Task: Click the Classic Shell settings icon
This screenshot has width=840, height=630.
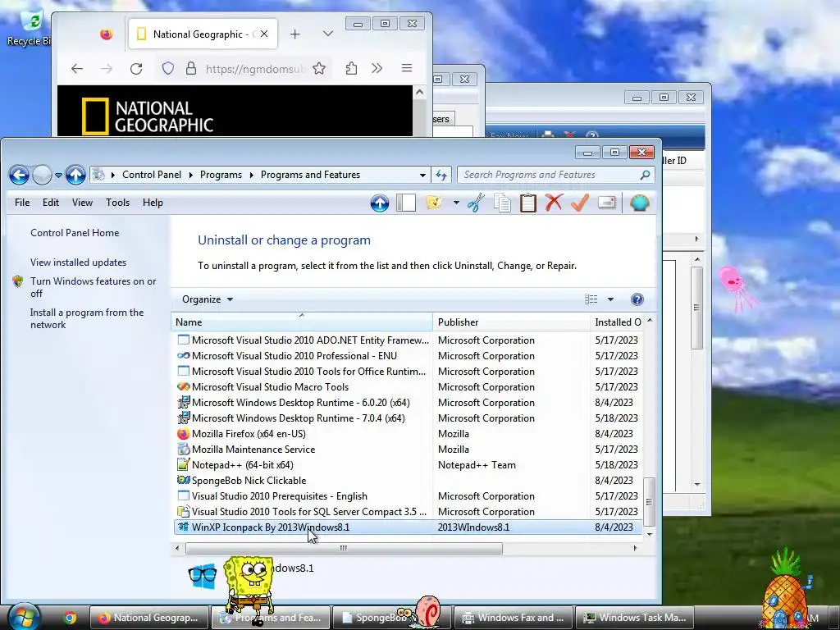Action: (x=639, y=203)
